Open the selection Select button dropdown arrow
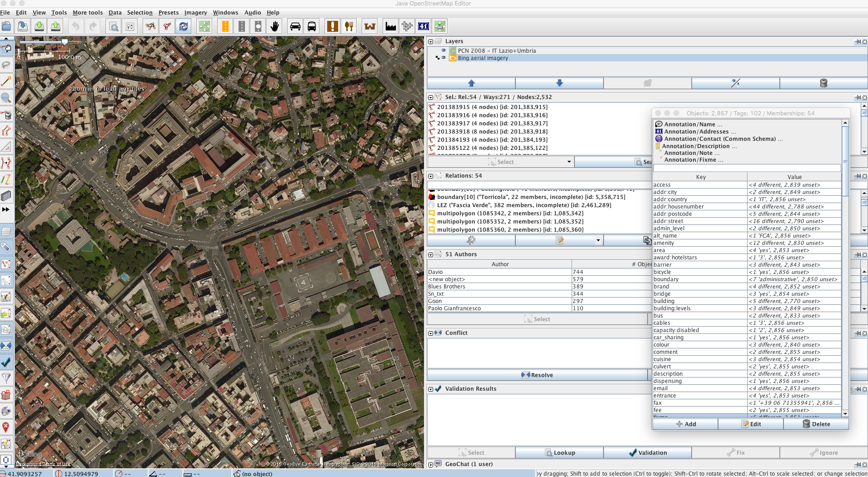 [569, 162]
